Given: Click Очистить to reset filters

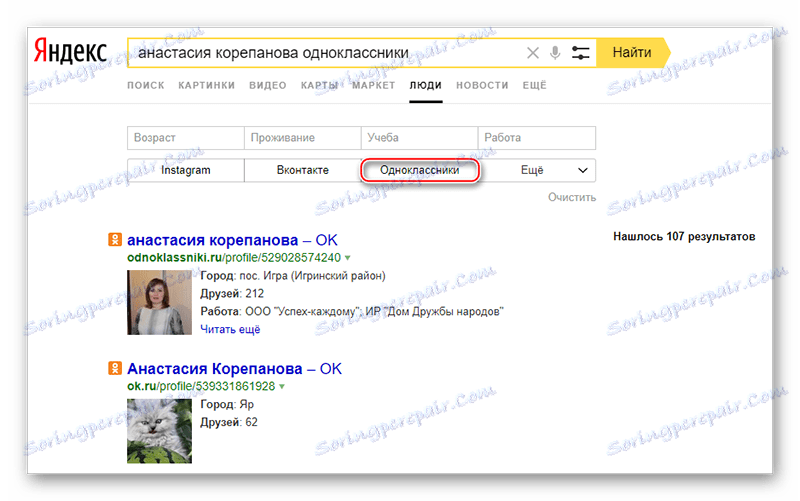Looking at the screenshot, I should click(x=572, y=197).
